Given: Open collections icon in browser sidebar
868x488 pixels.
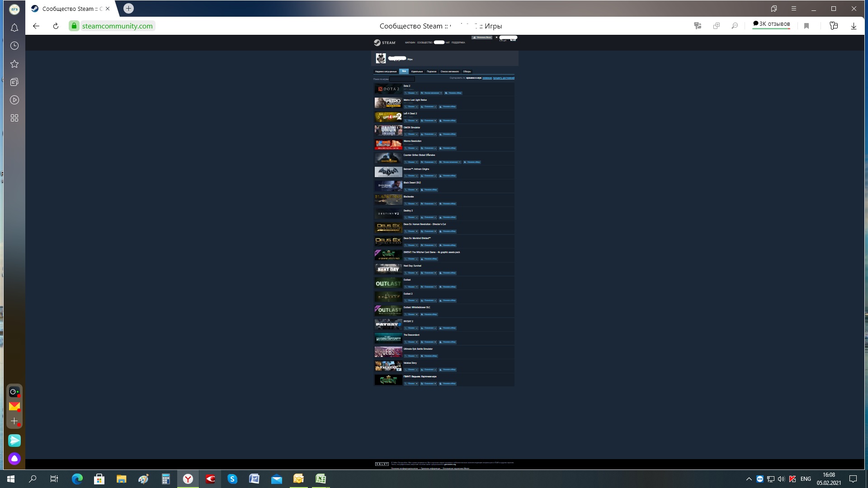Looking at the screenshot, I should (14, 82).
